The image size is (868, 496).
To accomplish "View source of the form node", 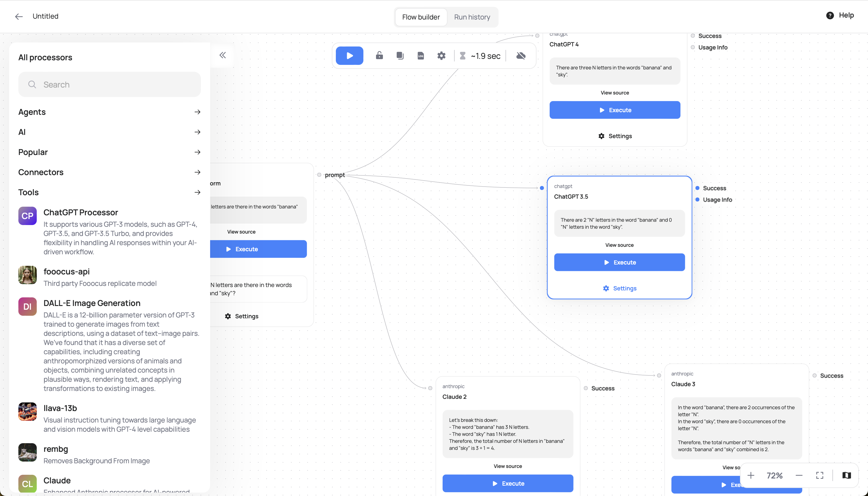I will coord(241,232).
